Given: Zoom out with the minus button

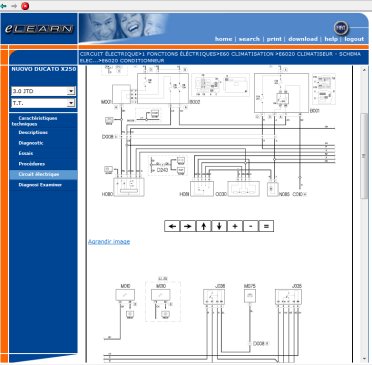Looking at the screenshot, I should 251,226.
